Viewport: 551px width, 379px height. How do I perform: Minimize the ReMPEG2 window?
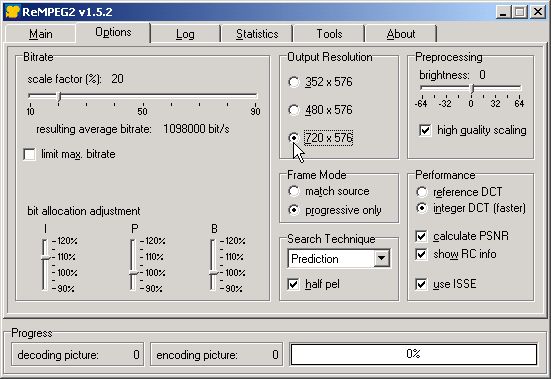point(503,12)
